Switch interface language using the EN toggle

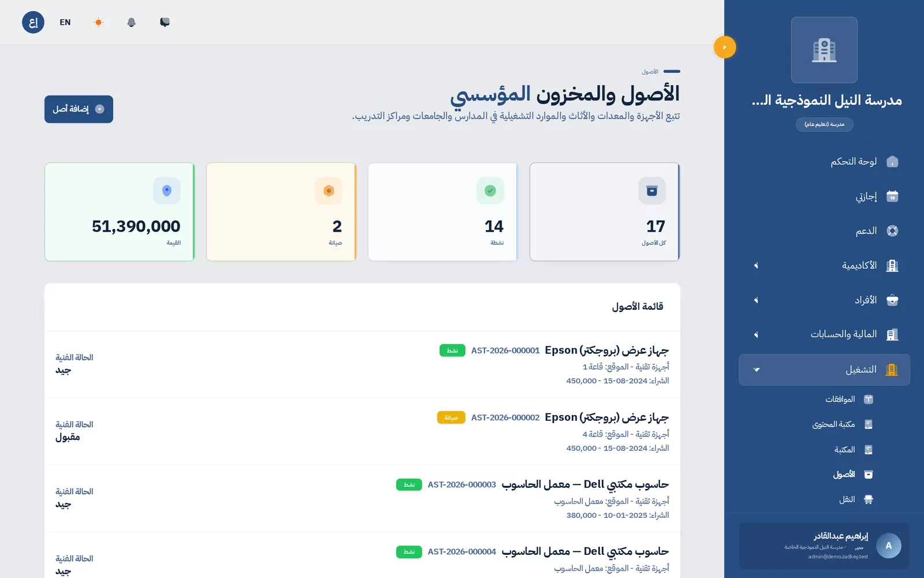(65, 23)
